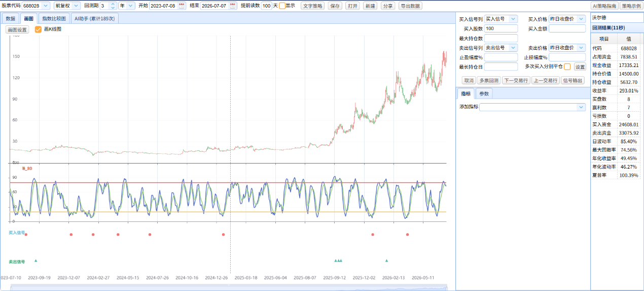The height and width of the screenshot is (291, 644).
Task: Click the 新建 button
Action: 370,6
